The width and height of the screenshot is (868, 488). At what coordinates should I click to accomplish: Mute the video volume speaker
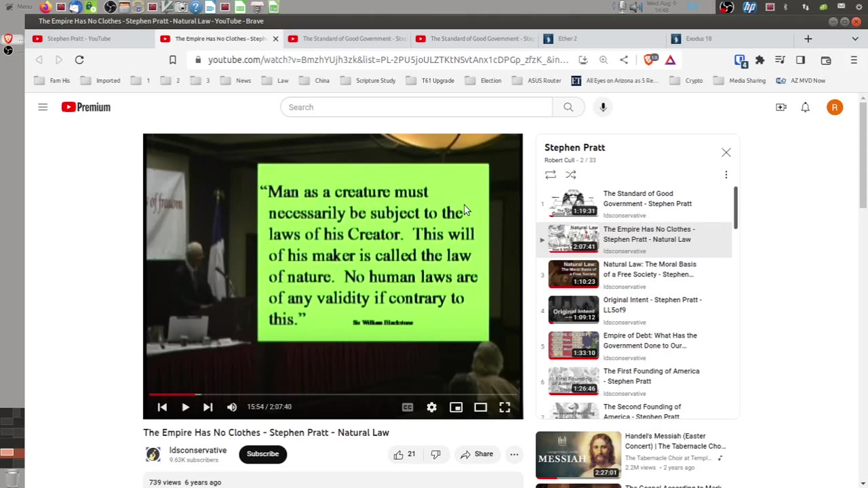[232, 407]
